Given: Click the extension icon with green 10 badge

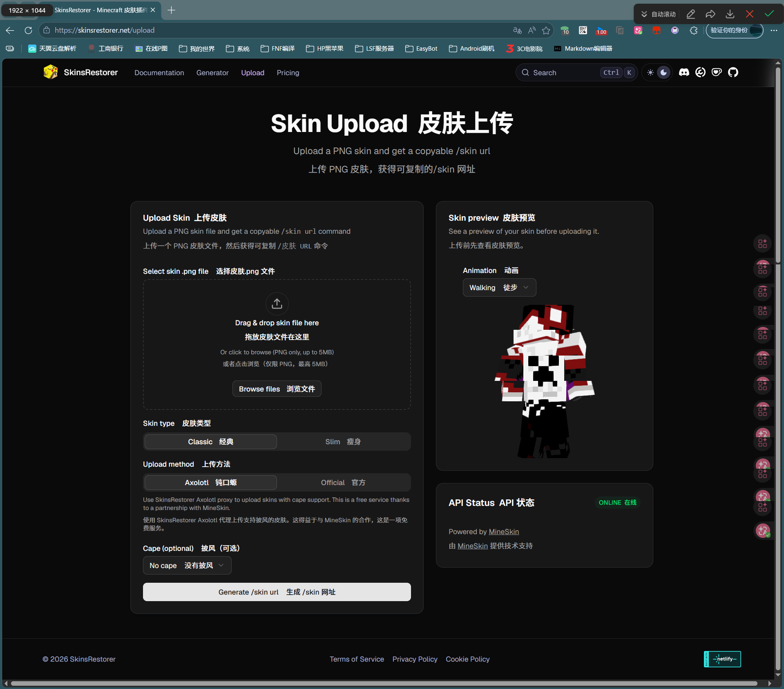Looking at the screenshot, I should pyautogui.click(x=565, y=30).
